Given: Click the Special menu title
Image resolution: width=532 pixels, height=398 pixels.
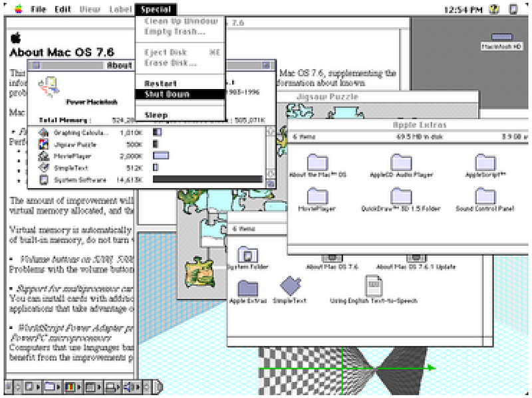Looking at the screenshot, I should point(156,9).
